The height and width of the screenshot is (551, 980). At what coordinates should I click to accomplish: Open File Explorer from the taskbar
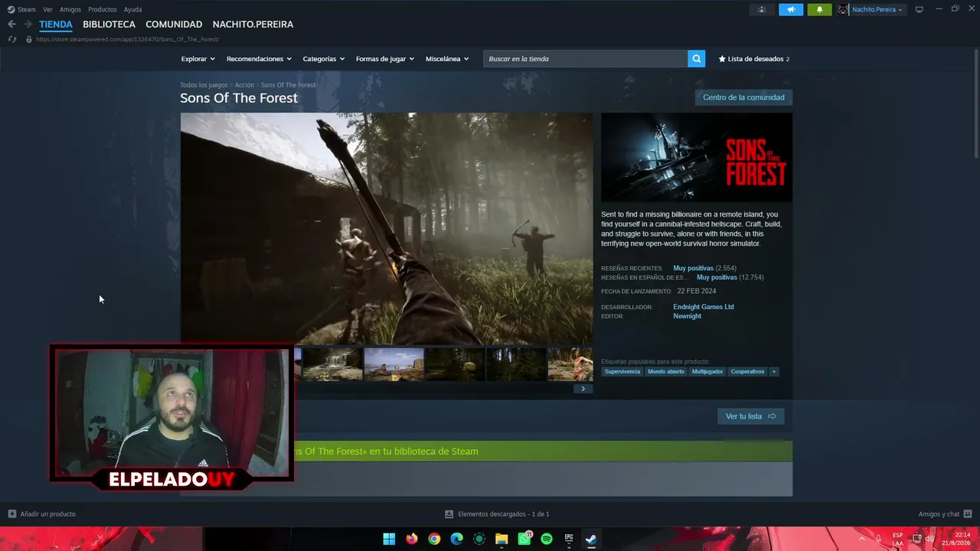tap(501, 539)
